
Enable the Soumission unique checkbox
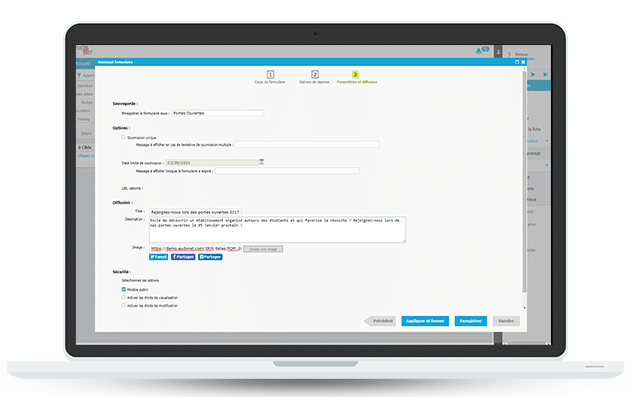(124, 137)
